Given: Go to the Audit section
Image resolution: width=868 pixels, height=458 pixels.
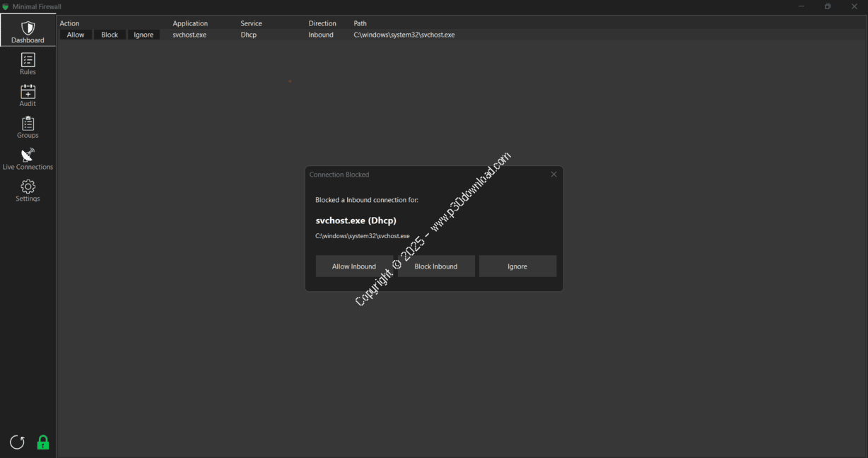Looking at the screenshot, I should tap(28, 95).
